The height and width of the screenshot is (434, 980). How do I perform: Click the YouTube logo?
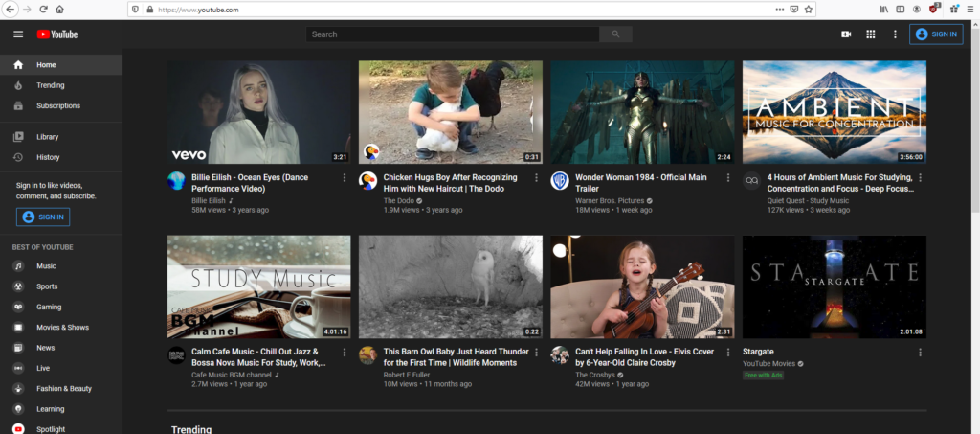click(56, 34)
